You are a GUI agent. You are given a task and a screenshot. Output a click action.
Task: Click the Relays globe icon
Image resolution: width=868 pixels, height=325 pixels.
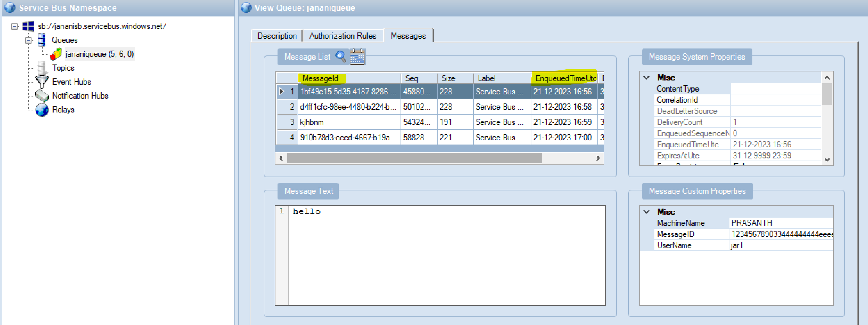[x=42, y=110]
